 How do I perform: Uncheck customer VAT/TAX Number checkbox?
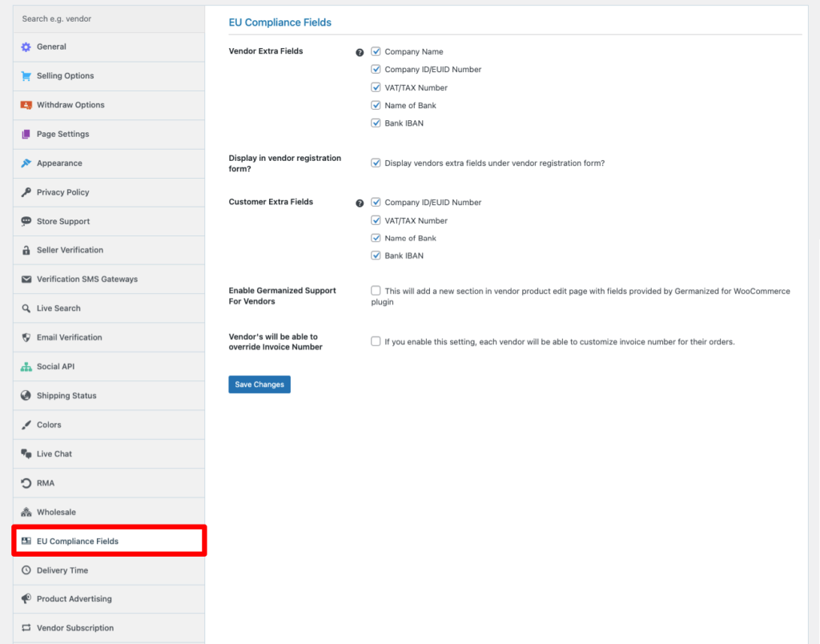376,220
